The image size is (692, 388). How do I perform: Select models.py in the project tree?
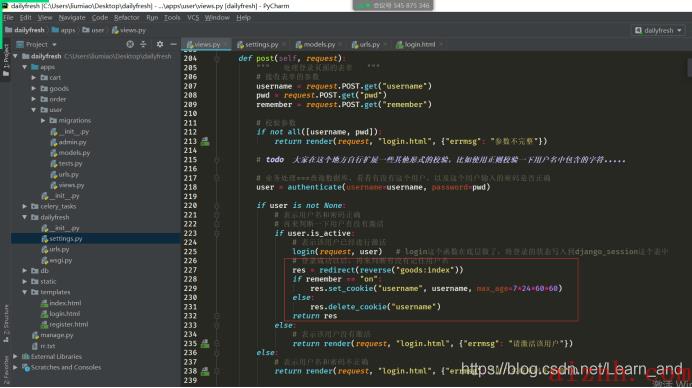(70, 153)
